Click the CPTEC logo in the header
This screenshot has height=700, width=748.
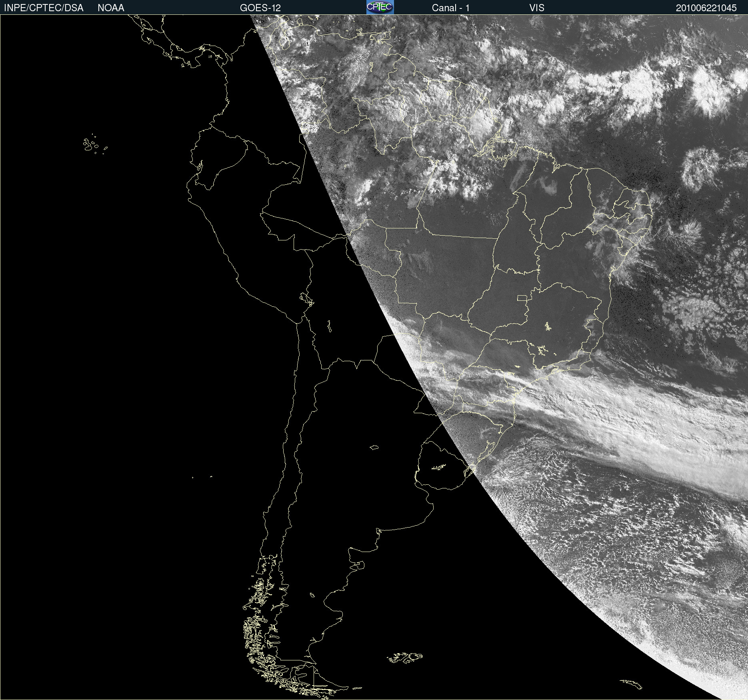380,7
